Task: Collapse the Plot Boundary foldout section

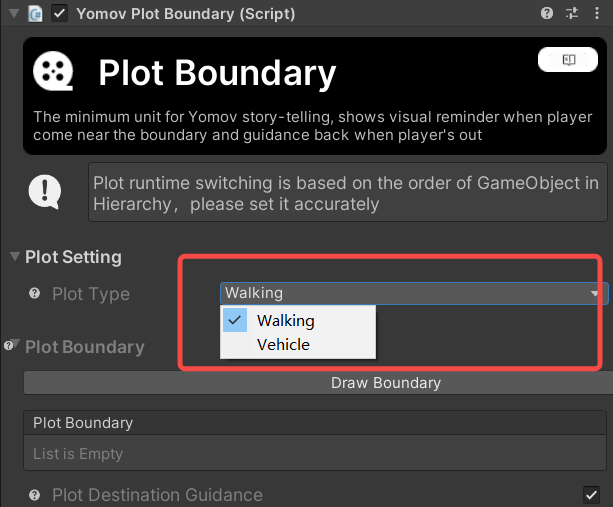Action: pyautogui.click(x=17, y=344)
